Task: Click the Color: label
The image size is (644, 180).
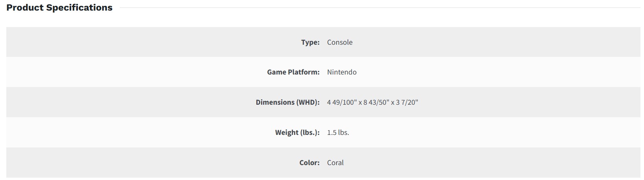Action: (309, 163)
